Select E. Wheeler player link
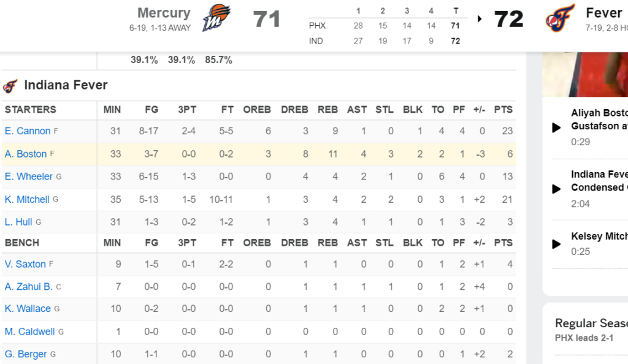The height and width of the screenshot is (364, 628). point(28,176)
